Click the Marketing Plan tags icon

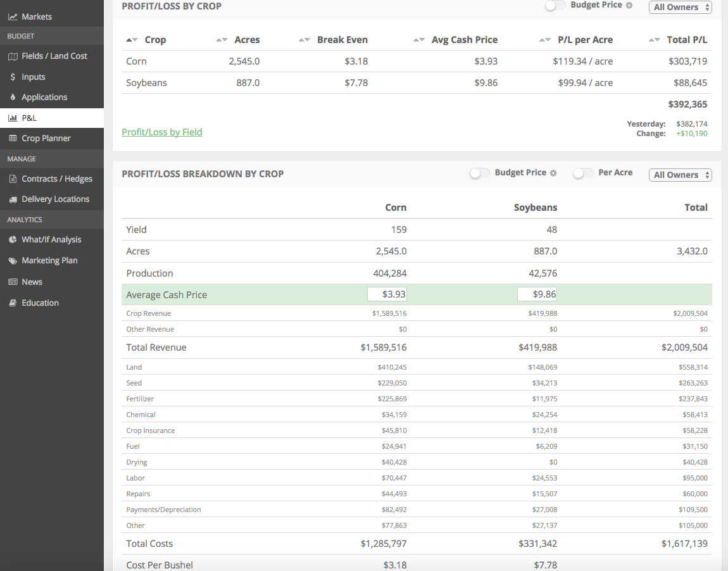tap(13, 261)
